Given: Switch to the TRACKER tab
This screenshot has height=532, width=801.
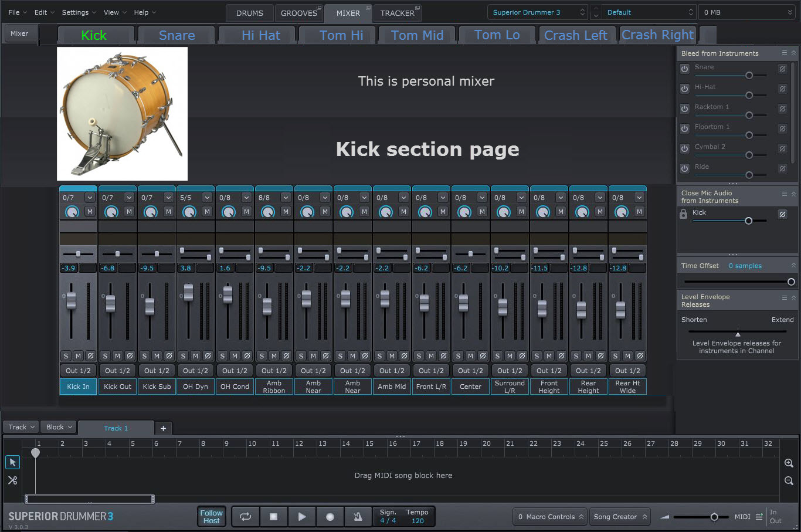Looking at the screenshot, I should pyautogui.click(x=397, y=13).
